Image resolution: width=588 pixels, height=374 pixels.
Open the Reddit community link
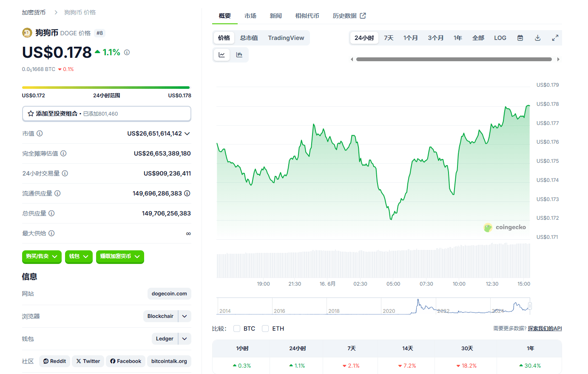(x=54, y=361)
